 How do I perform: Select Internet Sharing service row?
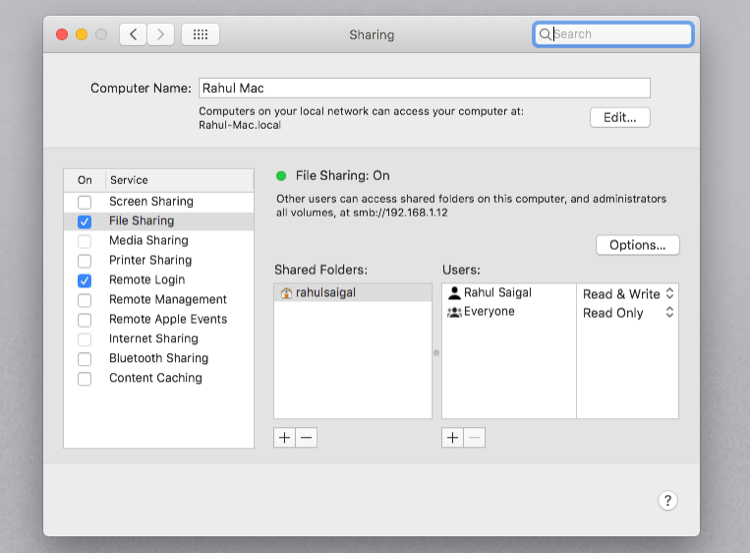coord(159,339)
